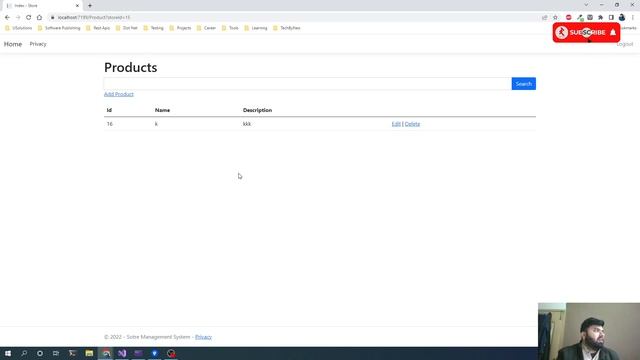The image size is (640, 360).
Task: Open the color picker eyedropper extension
Action: pyautogui.click(x=580, y=18)
